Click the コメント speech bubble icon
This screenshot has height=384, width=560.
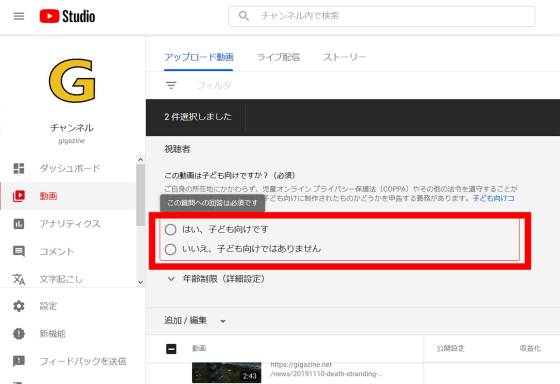[19, 251]
